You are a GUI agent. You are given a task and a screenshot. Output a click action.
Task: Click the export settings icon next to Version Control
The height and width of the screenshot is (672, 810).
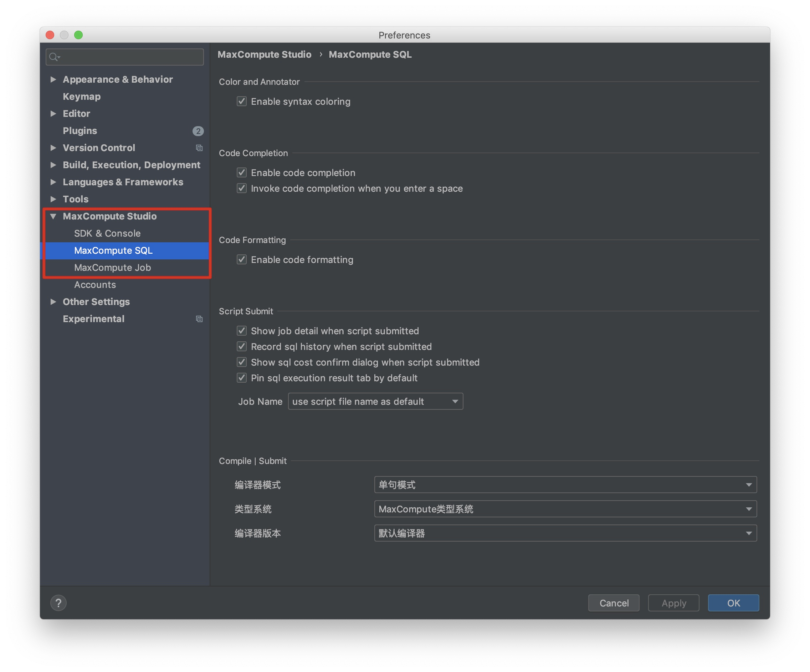[x=199, y=148]
